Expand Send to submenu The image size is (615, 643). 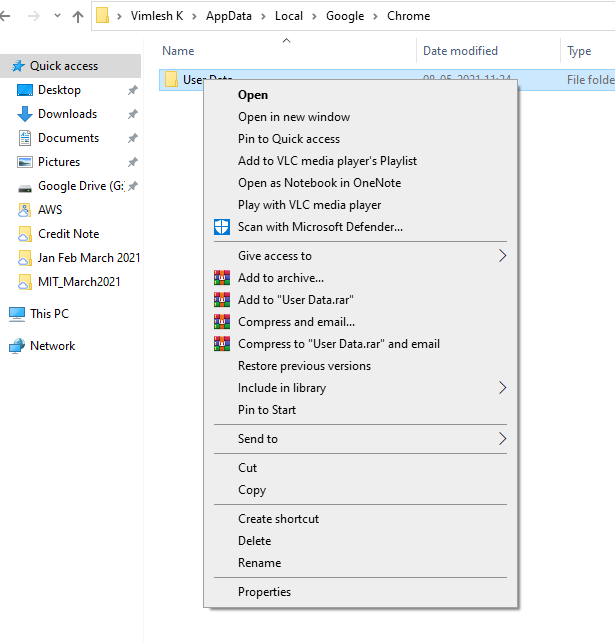[360, 439]
